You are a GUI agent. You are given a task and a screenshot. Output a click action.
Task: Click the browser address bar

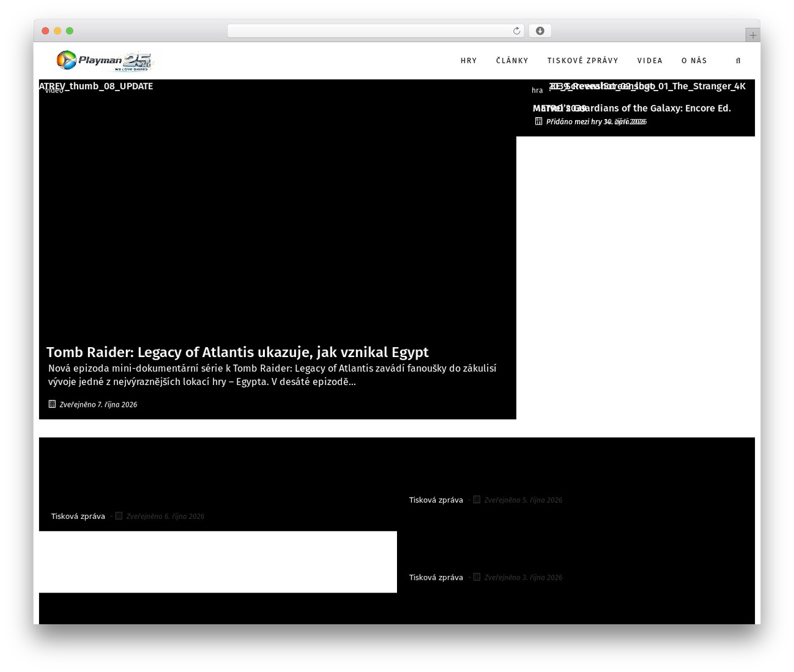coord(375,31)
